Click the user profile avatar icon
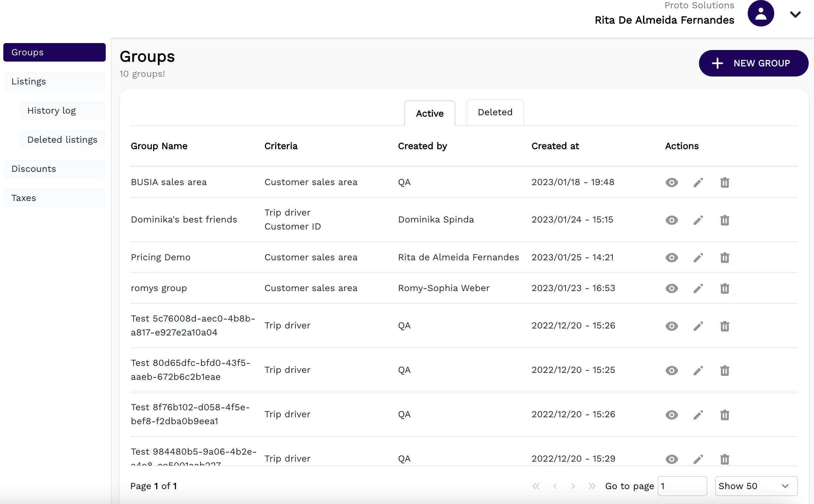This screenshot has width=814, height=504. pos(760,13)
